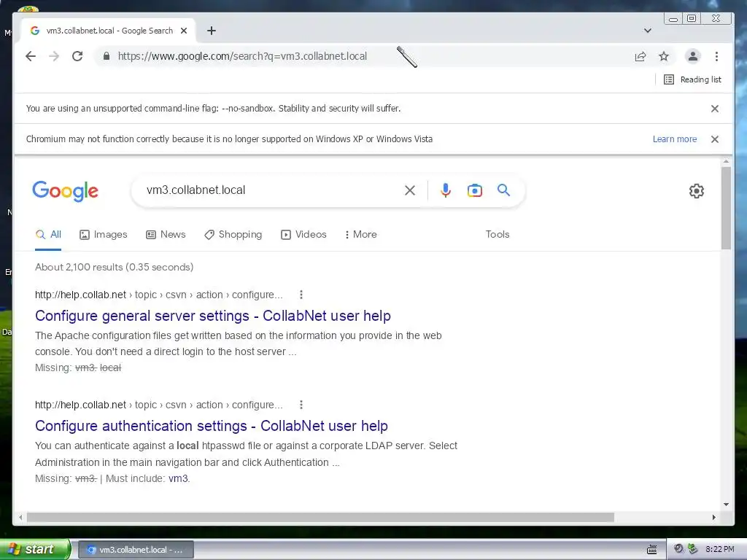
Task: Click the scroll left arrow
Action: click(x=20, y=517)
